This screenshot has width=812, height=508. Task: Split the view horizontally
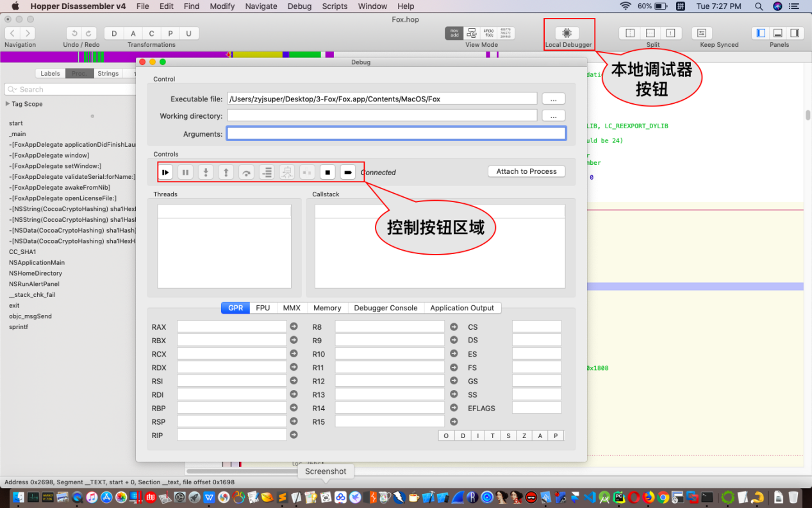(x=650, y=33)
